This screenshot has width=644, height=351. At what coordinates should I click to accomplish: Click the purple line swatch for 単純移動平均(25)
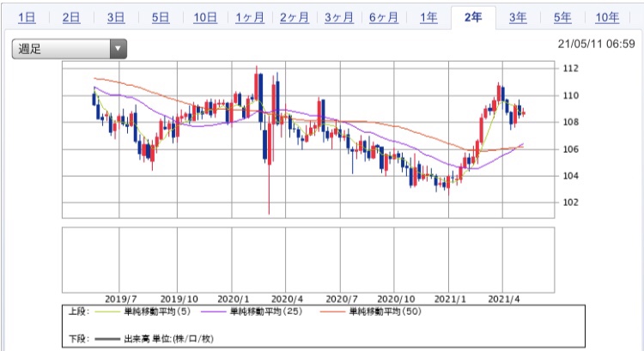[x=214, y=312]
